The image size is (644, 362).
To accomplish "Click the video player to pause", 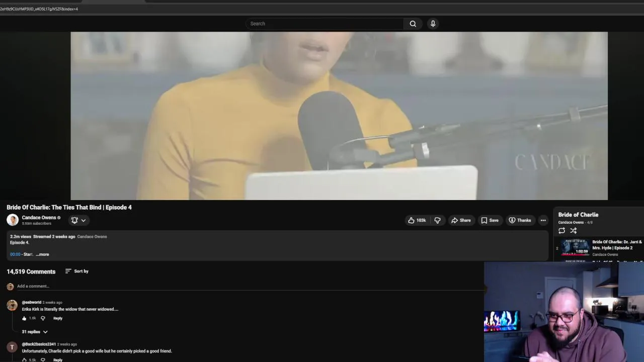I will point(339,116).
